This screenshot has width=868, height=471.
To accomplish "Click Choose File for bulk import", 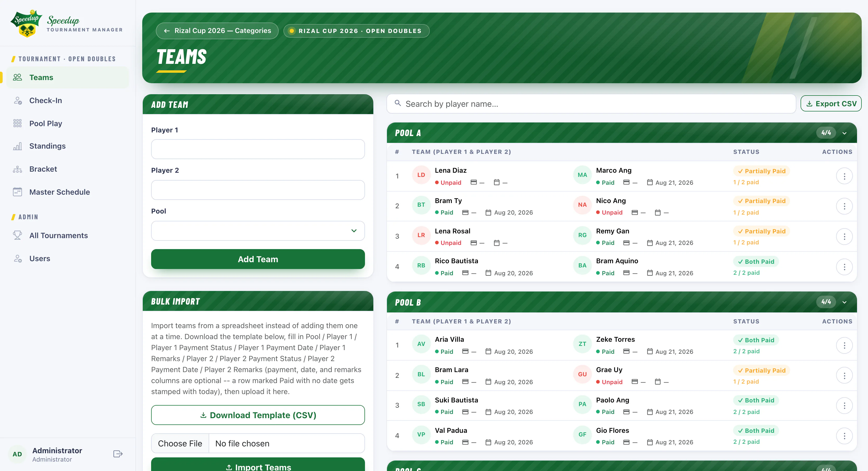I will pyautogui.click(x=180, y=443).
